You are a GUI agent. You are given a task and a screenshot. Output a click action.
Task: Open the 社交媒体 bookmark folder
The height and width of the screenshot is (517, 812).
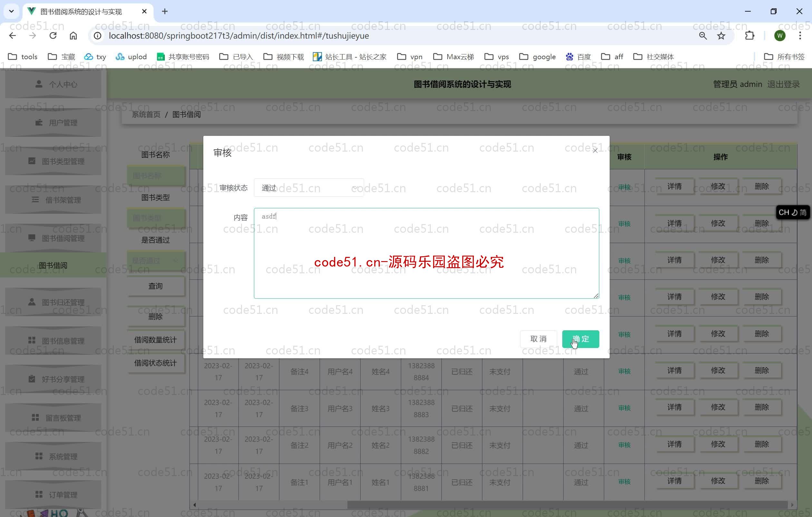click(x=653, y=57)
